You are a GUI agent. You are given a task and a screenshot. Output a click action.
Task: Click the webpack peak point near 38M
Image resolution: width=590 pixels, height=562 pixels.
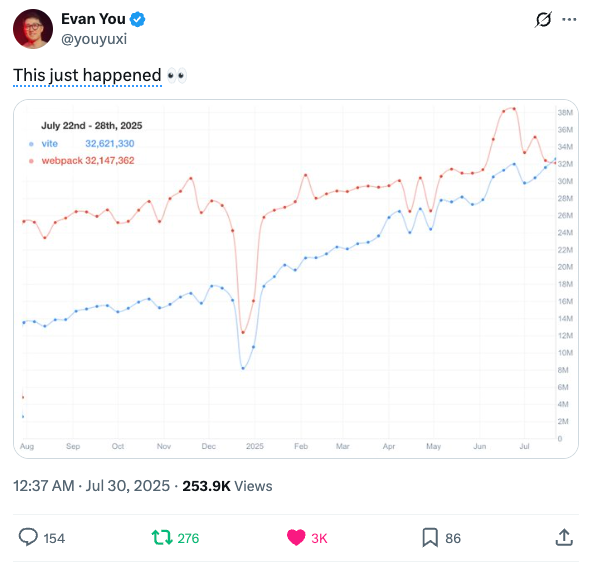[x=514, y=109]
